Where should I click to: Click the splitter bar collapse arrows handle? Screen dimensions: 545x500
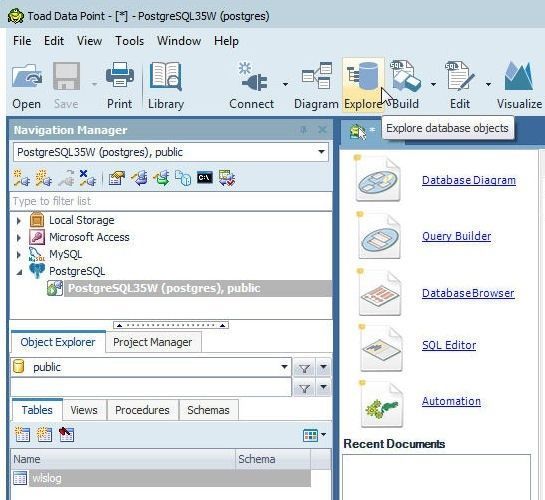[x=171, y=325]
